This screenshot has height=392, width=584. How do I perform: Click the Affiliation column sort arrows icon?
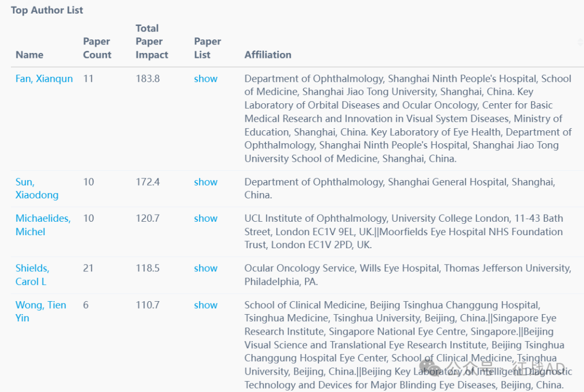pos(580,43)
